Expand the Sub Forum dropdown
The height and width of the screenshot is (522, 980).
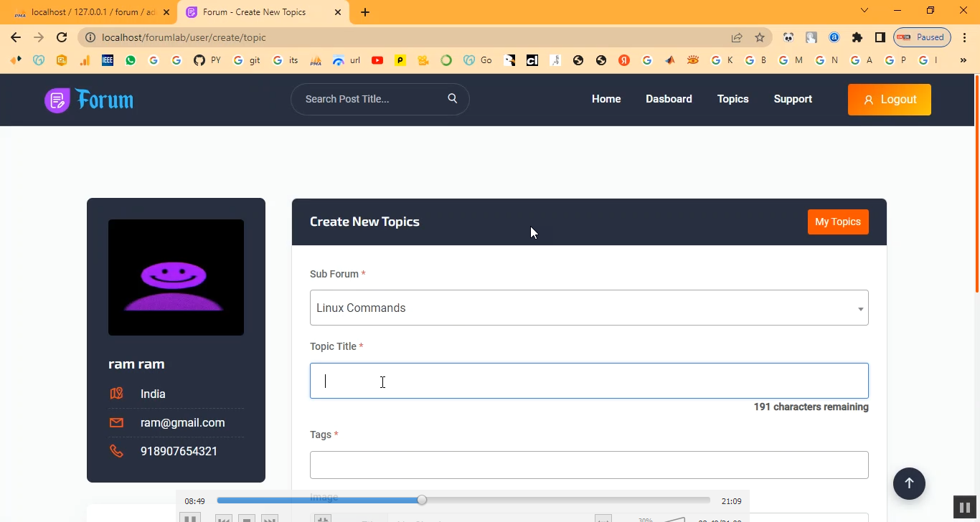click(x=588, y=308)
